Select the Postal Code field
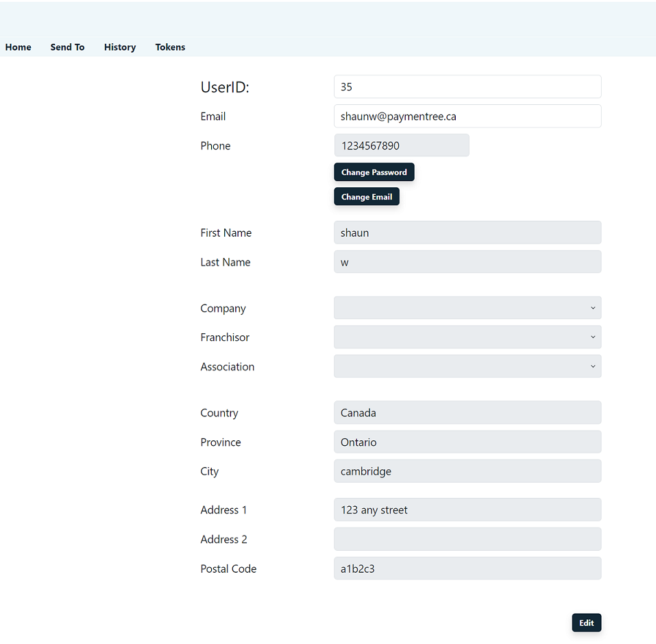 point(467,569)
